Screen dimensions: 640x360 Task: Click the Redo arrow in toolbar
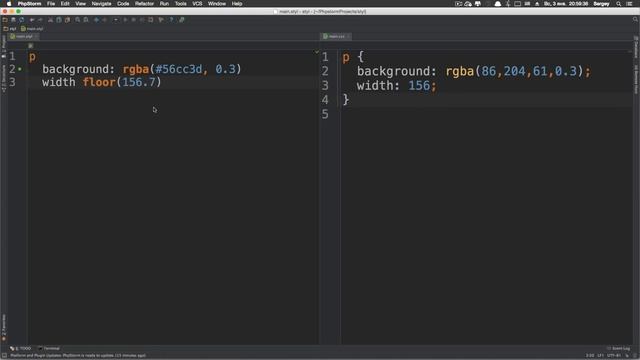pos(40,20)
